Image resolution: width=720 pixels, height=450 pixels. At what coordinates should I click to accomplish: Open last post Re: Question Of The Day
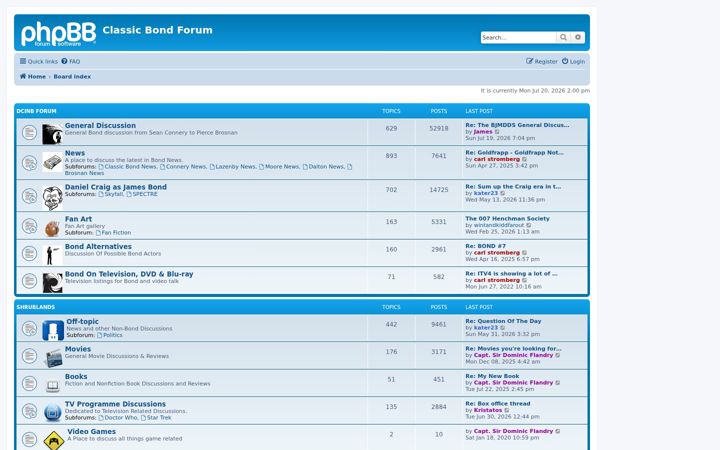[503, 321]
